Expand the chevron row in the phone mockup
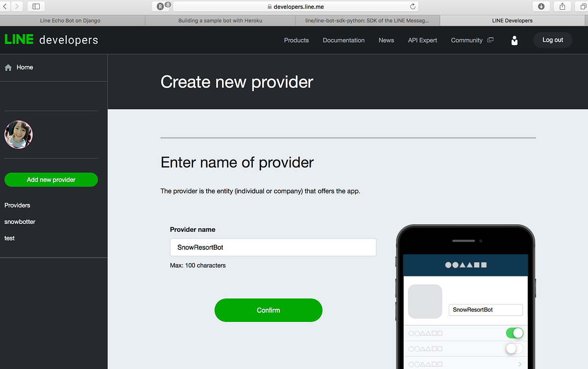 (x=521, y=364)
